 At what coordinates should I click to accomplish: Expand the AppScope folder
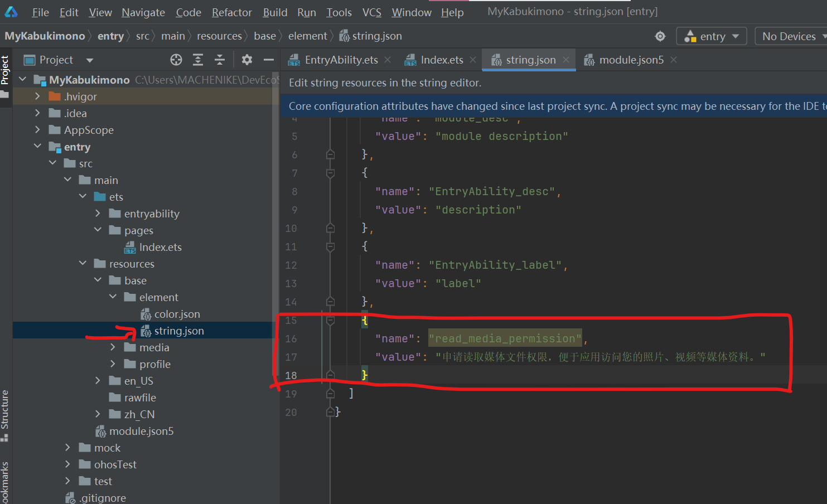(37, 129)
